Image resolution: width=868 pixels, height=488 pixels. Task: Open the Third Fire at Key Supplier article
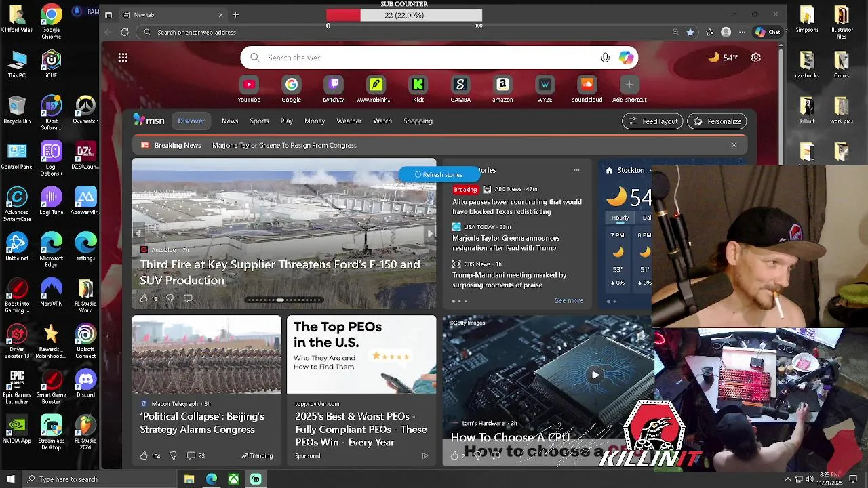[x=280, y=272]
